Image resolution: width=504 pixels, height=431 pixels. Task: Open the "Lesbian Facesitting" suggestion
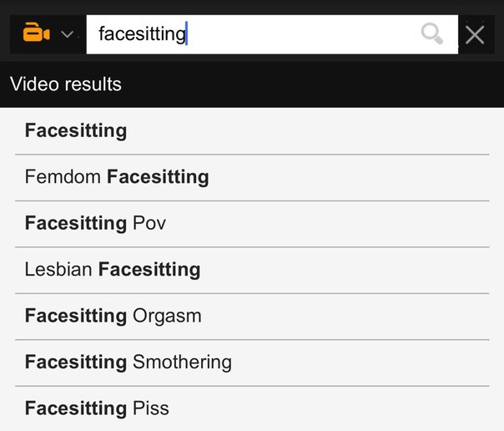[252, 270]
